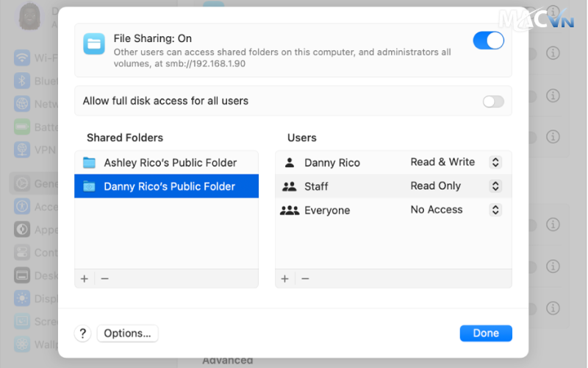Turn off the File Sharing switch
This screenshot has height=368, width=588.
pyautogui.click(x=488, y=40)
